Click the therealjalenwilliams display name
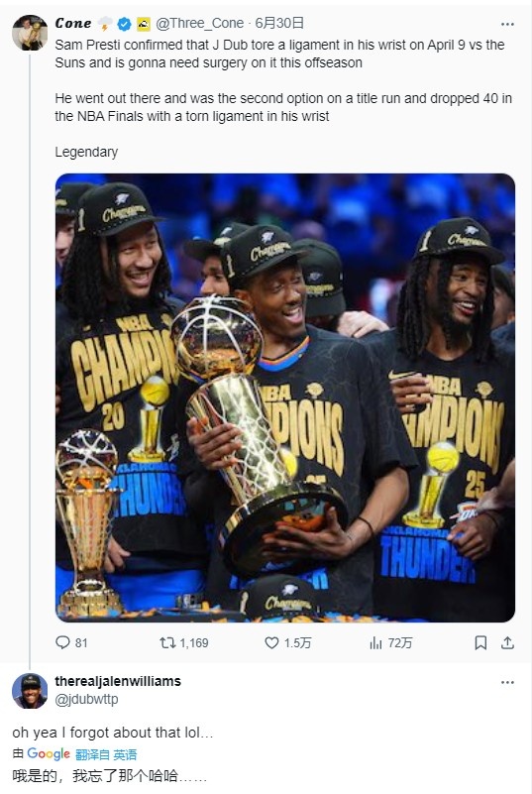 point(118,681)
